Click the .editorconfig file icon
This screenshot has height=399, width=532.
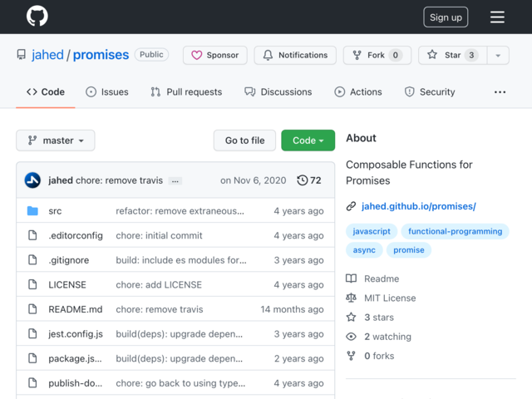pos(32,235)
